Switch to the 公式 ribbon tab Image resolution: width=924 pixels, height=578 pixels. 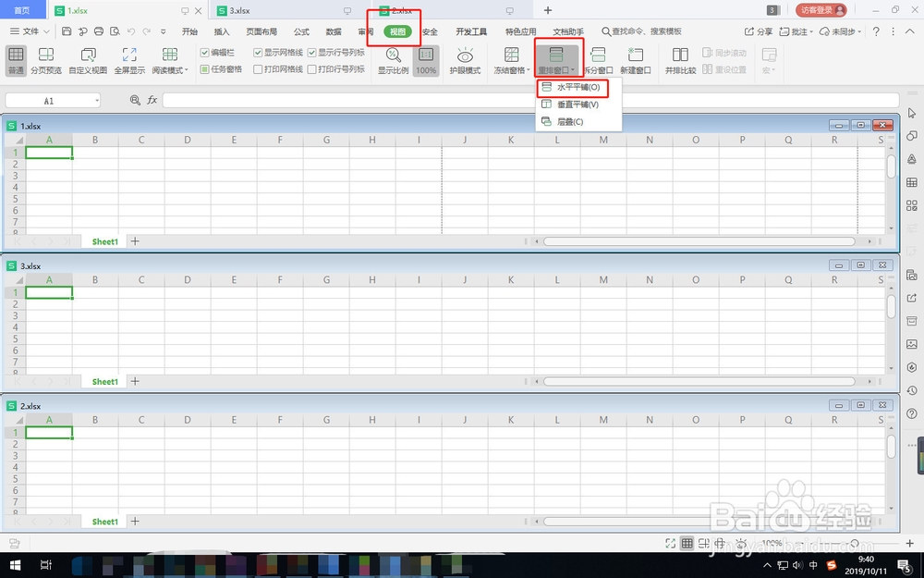click(x=302, y=31)
